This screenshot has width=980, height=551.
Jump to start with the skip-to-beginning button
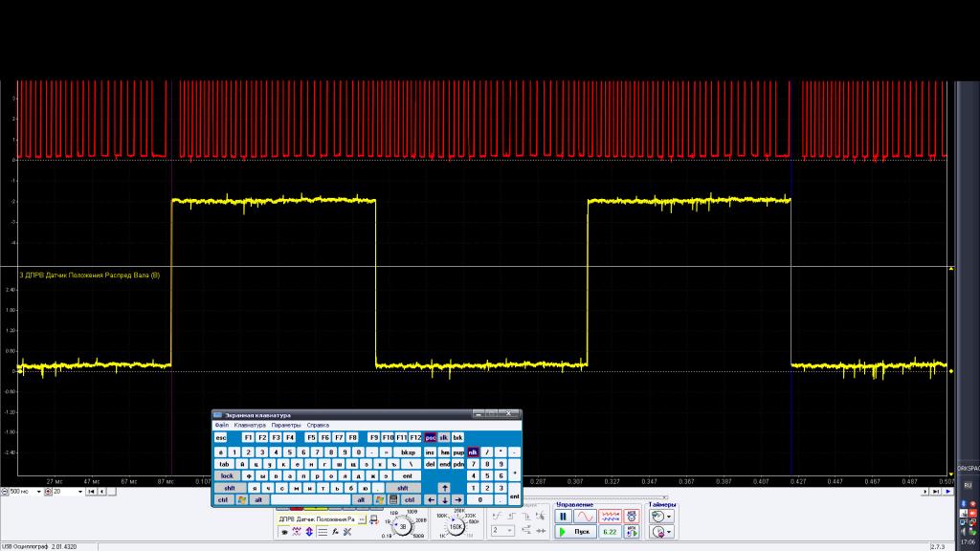(91, 492)
